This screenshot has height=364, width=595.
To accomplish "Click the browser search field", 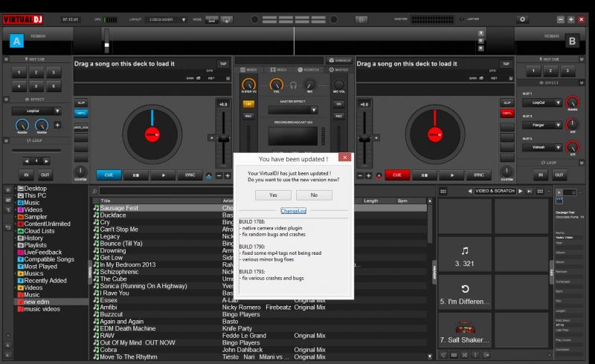I will coord(166,191).
